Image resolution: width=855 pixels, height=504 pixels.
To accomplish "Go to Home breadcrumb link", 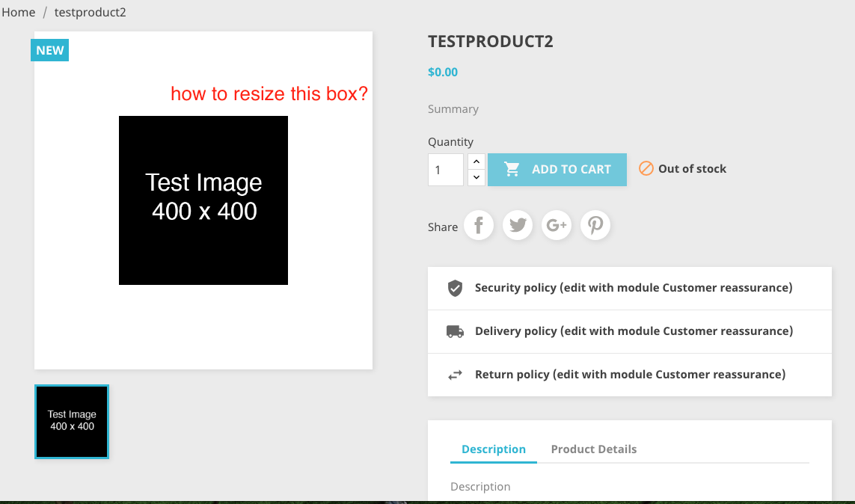I will tap(19, 12).
